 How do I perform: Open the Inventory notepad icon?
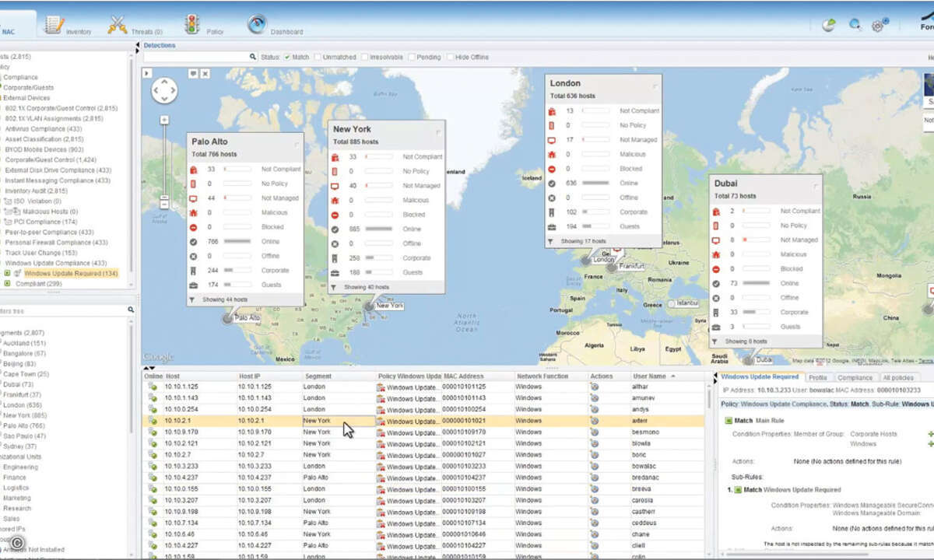[54, 24]
